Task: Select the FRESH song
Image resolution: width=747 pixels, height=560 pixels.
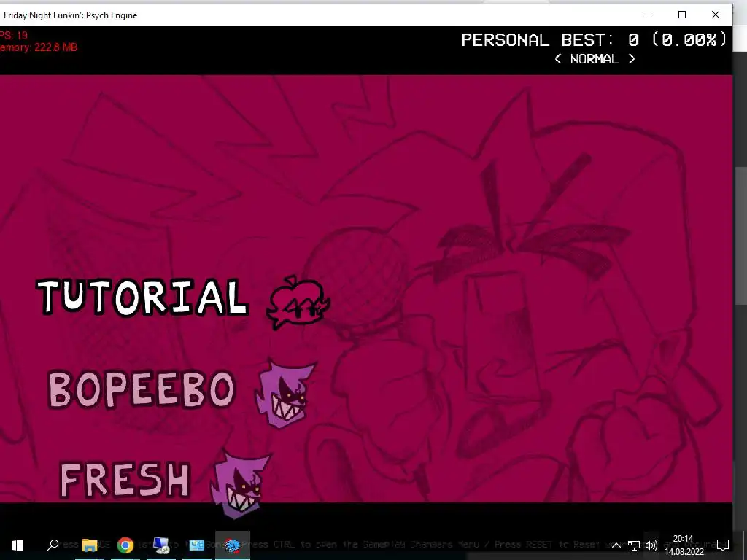Action: pyautogui.click(x=125, y=480)
